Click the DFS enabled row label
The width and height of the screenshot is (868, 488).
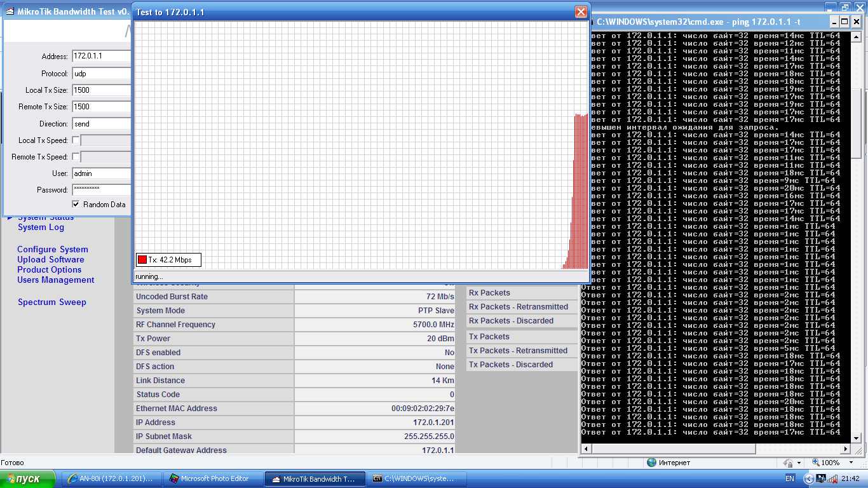(x=158, y=353)
